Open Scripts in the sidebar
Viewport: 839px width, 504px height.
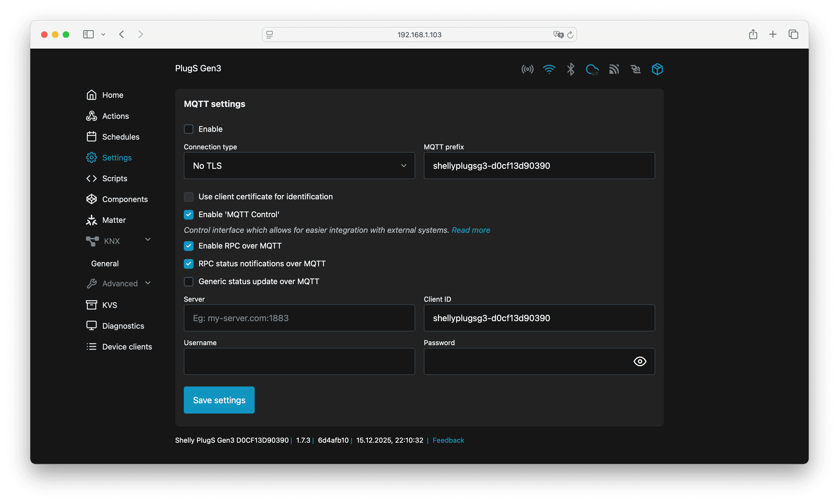pyautogui.click(x=115, y=179)
